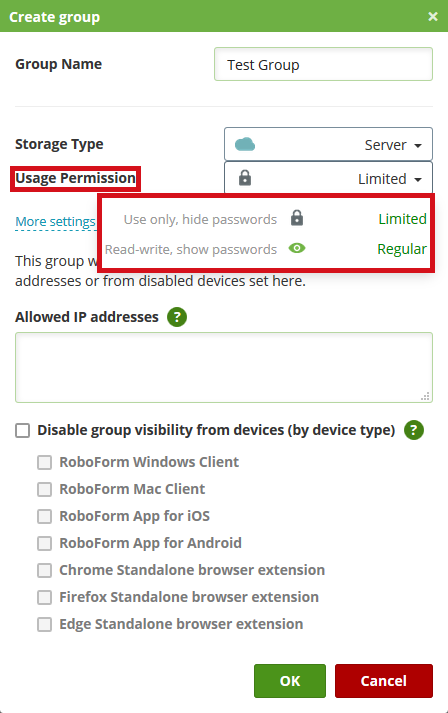Click the padlock icon beside Limited option

pyautogui.click(x=297, y=218)
